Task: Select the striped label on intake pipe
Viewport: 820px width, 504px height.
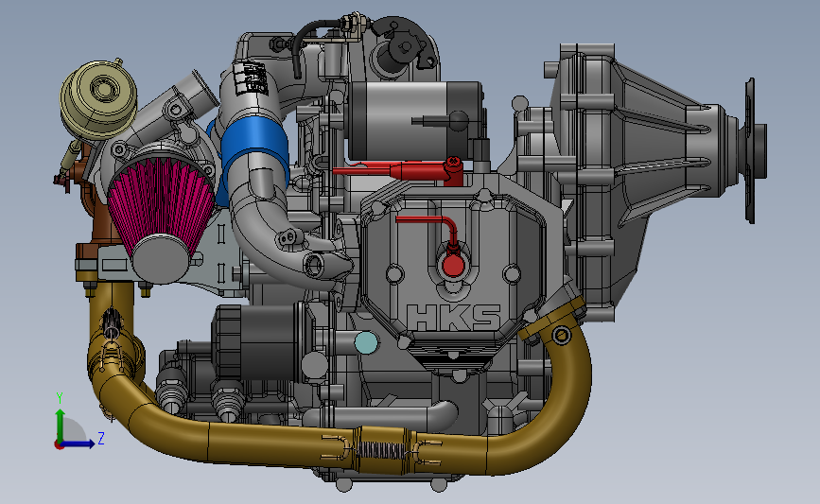Action: pos(253,77)
